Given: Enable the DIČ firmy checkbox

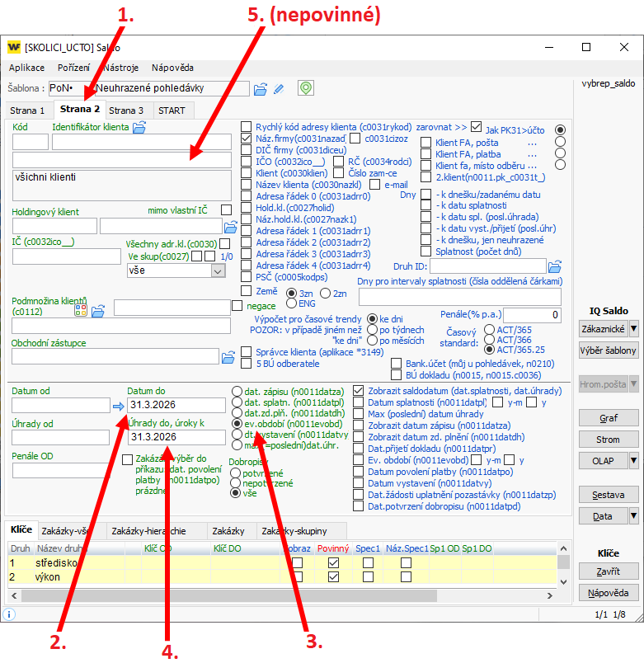Looking at the screenshot, I should [247, 150].
